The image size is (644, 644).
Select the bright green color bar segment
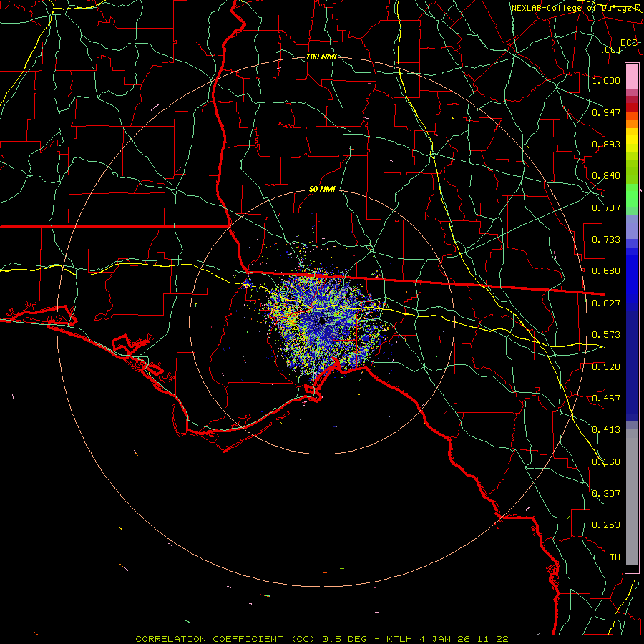click(632, 195)
